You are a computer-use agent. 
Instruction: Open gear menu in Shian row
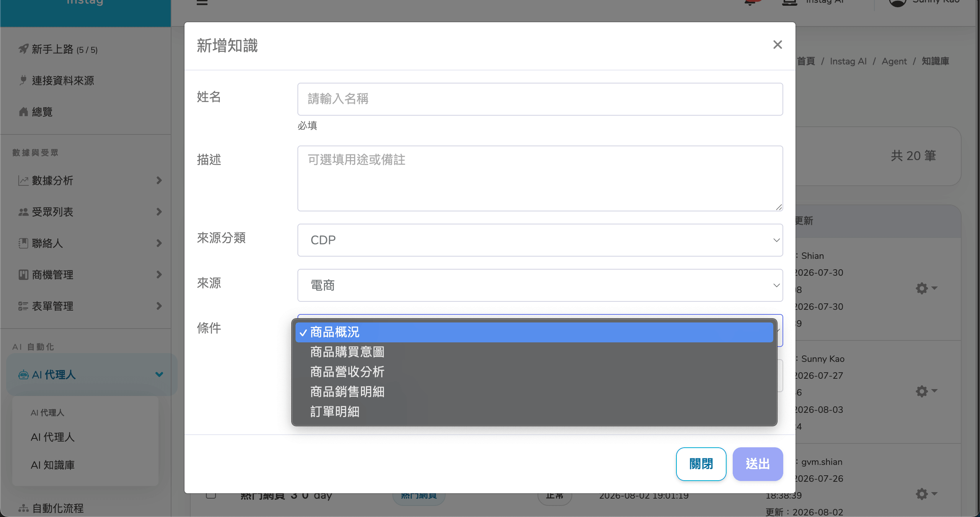[926, 288]
